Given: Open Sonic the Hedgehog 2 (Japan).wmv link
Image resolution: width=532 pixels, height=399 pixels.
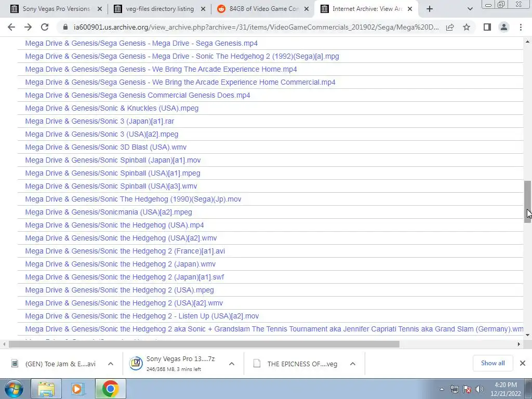Looking at the screenshot, I should (121, 264).
